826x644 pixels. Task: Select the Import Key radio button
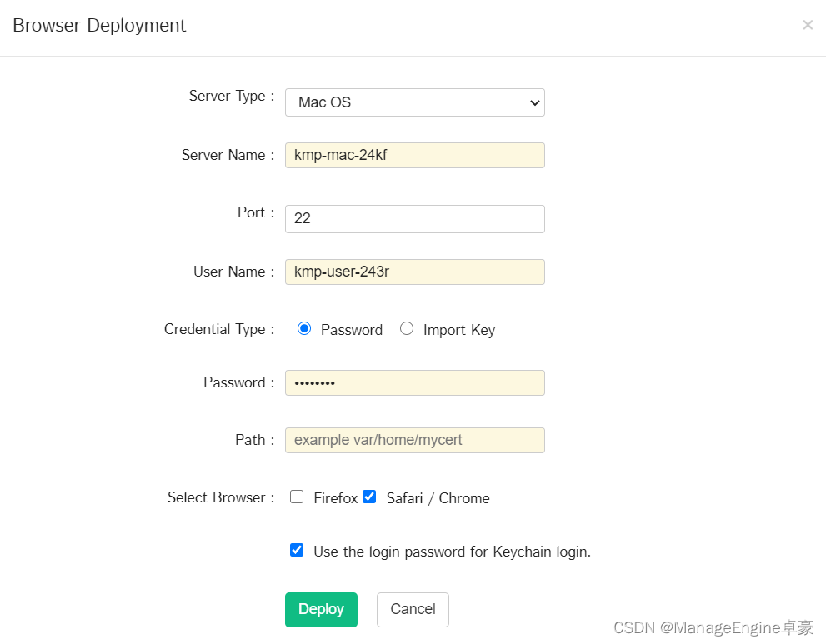point(406,328)
